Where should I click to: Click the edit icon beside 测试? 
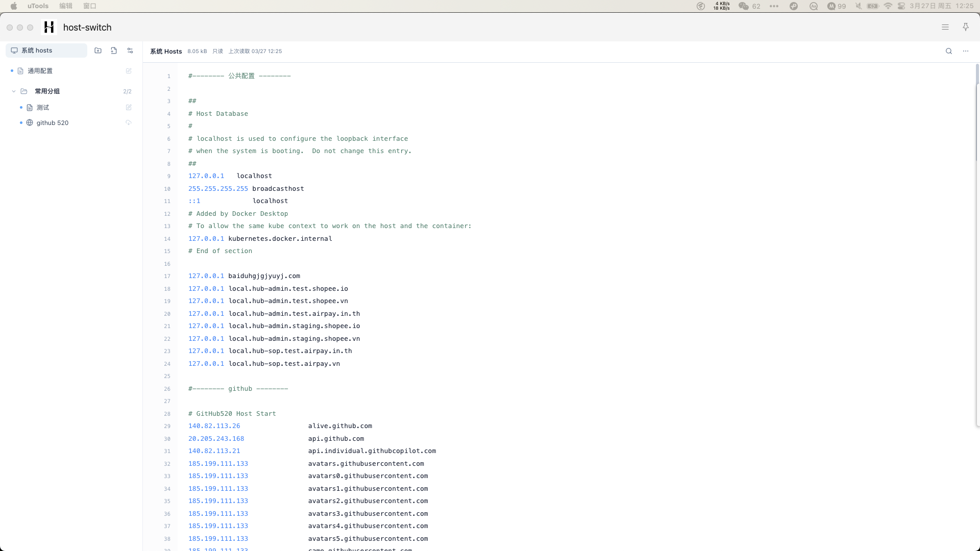click(x=129, y=108)
